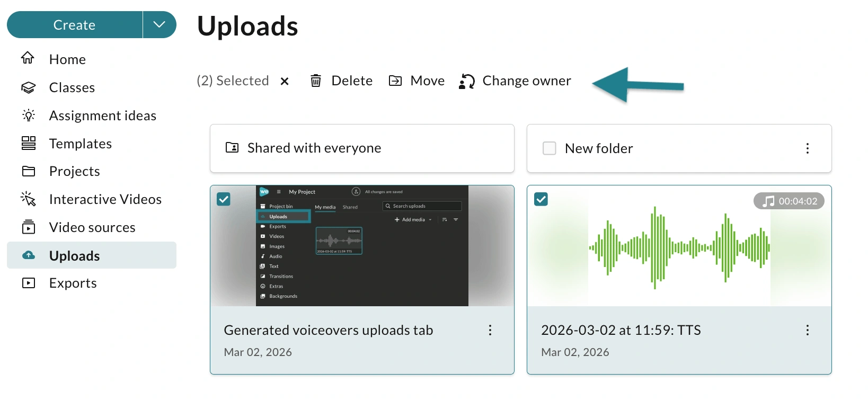The width and height of the screenshot is (868, 400).
Task: Tick the New folder checkbox
Action: [550, 148]
